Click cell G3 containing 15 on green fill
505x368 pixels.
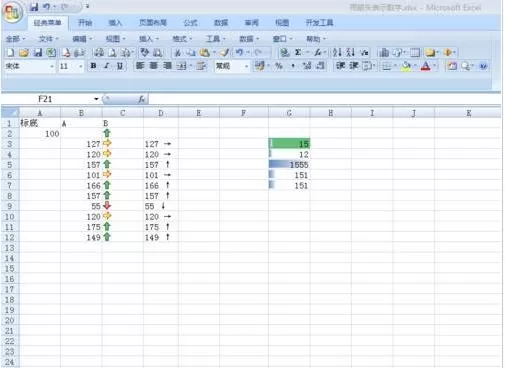point(289,144)
